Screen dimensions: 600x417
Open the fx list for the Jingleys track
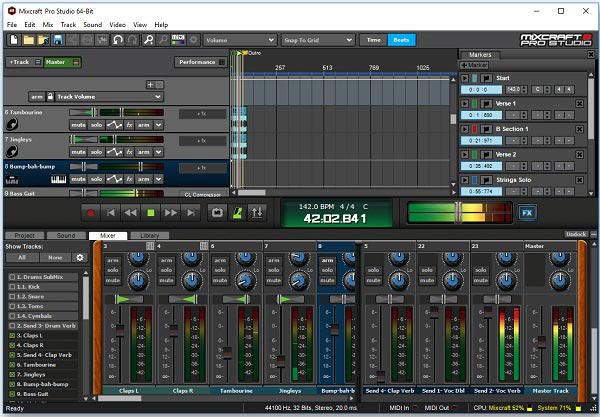tap(130, 152)
